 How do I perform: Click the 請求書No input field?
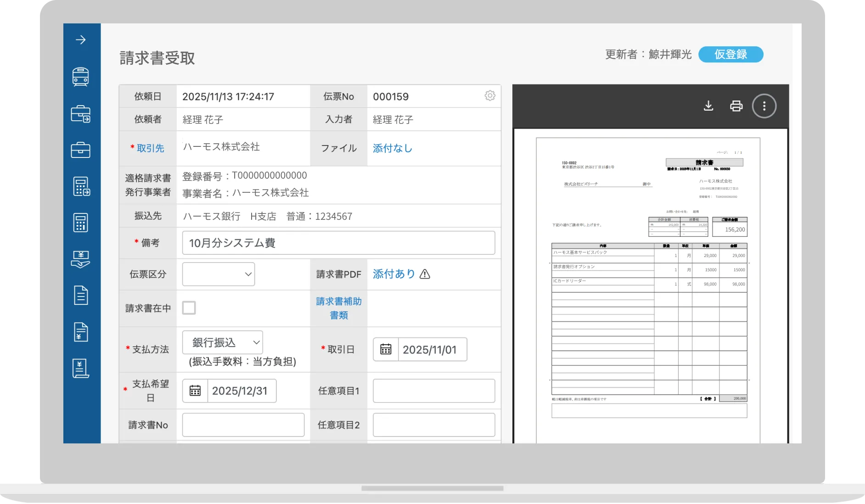(x=243, y=425)
